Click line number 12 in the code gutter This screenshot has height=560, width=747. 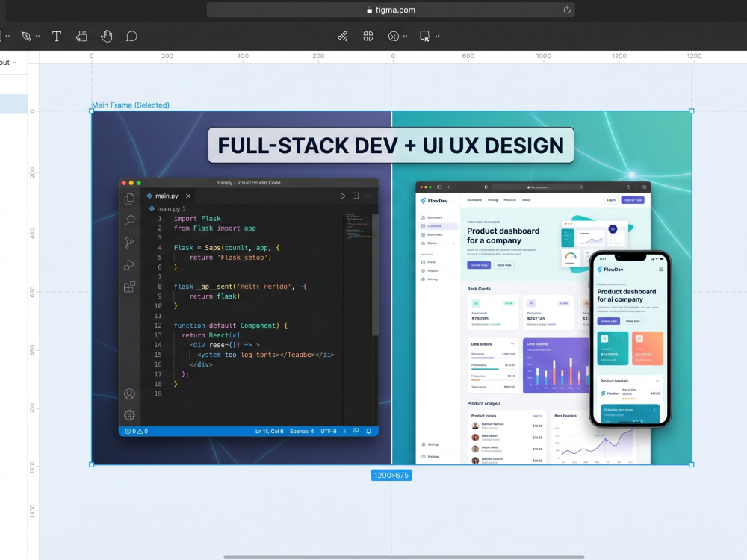158,326
